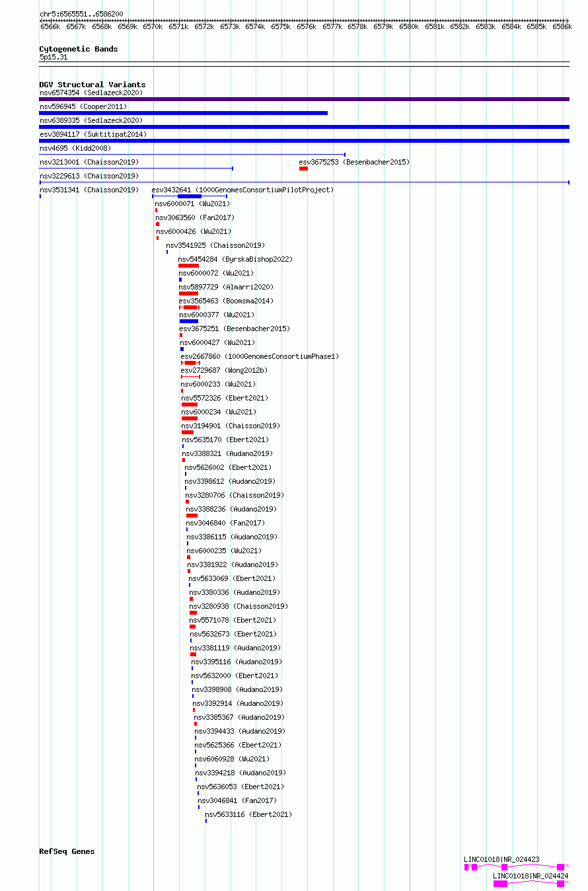Click nsv3394433 (Audano2019) label
The width and height of the screenshot is (588, 891).
click(240, 732)
